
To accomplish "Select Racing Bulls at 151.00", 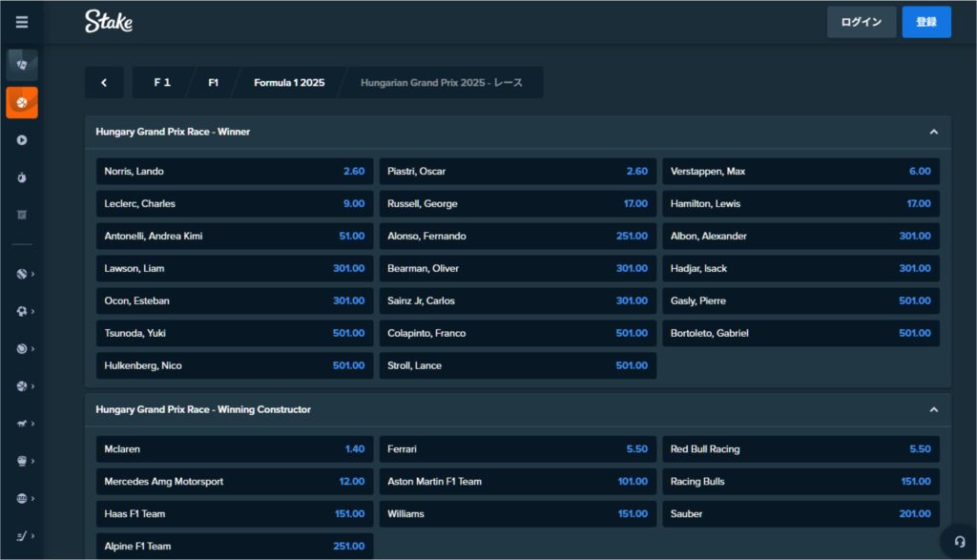I will pos(800,482).
